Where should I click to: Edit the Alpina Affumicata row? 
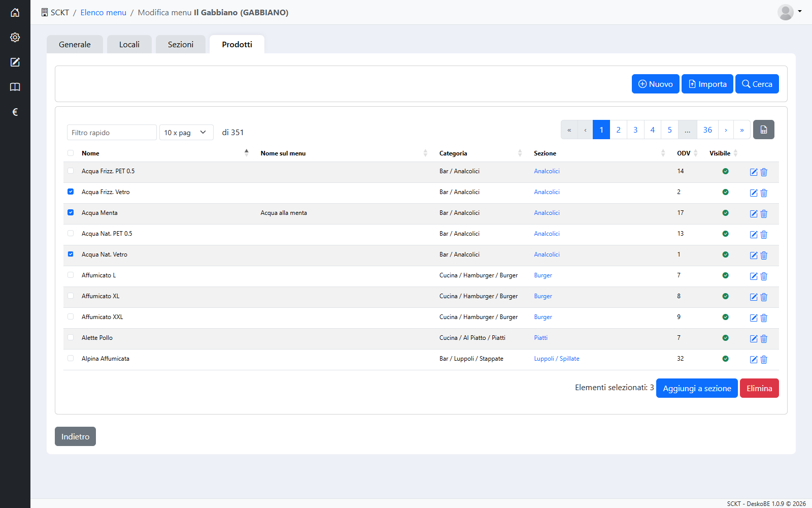754,359
